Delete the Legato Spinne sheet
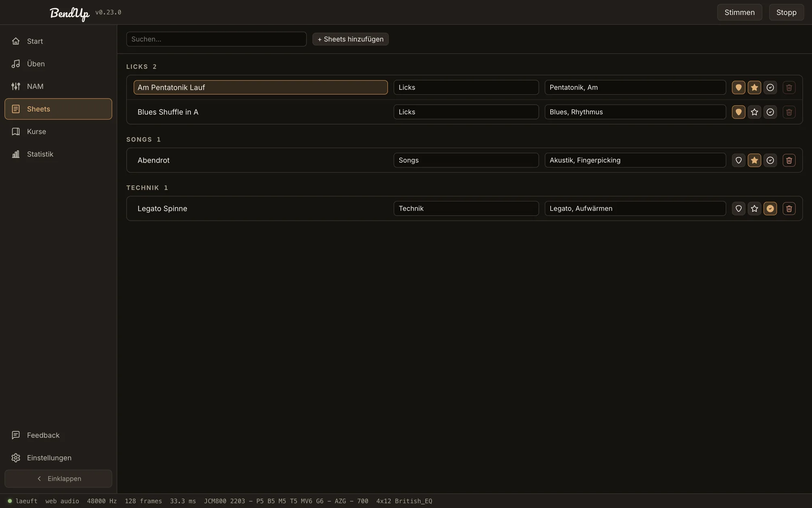 tap(789, 208)
